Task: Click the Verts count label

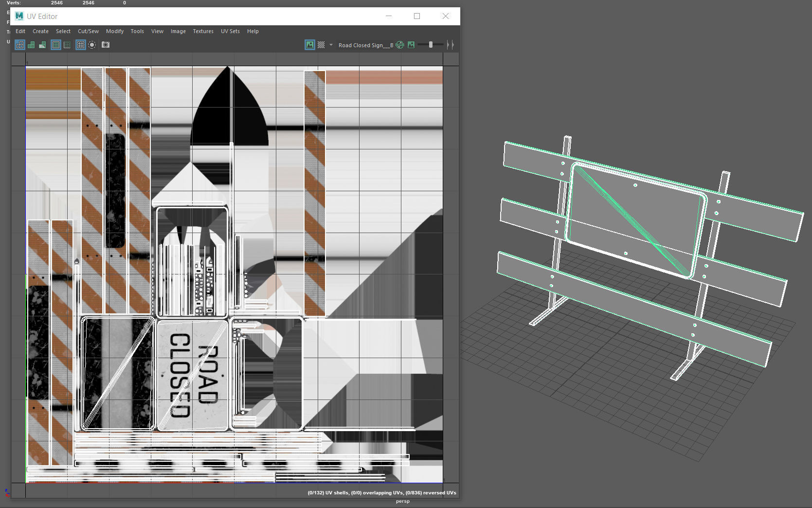Action: click(14, 3)
